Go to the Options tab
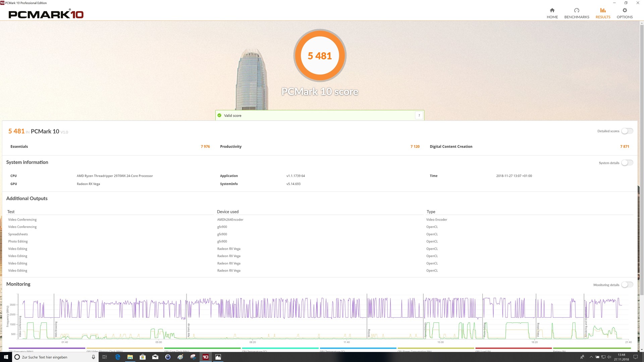Viewport: 644px width, 362px height. (x=625, y=13)
